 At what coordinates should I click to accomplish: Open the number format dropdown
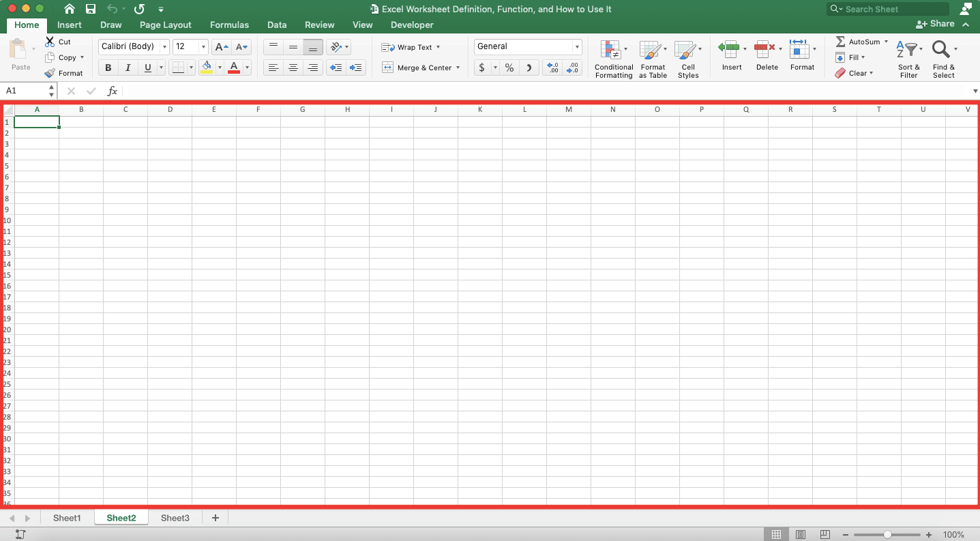[x=576, y=46]
